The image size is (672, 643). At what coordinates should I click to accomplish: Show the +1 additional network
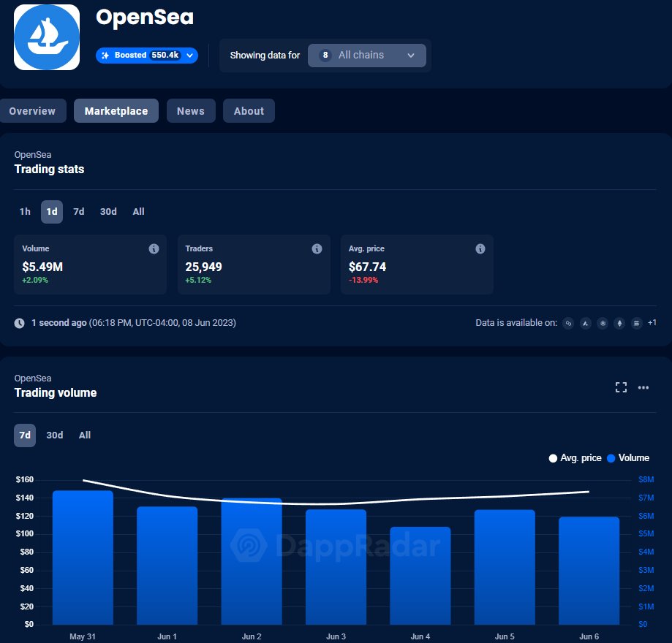click(x=652, y=322)
